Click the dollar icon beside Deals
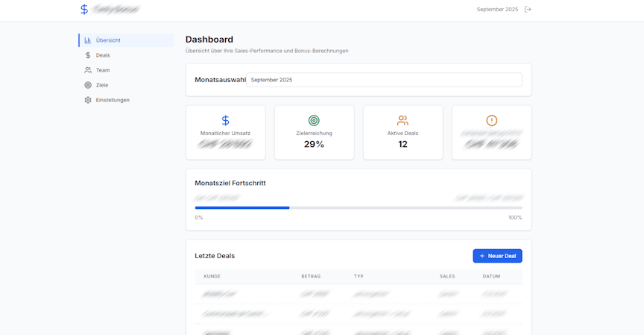644x335 pixels. click(88, 55)
